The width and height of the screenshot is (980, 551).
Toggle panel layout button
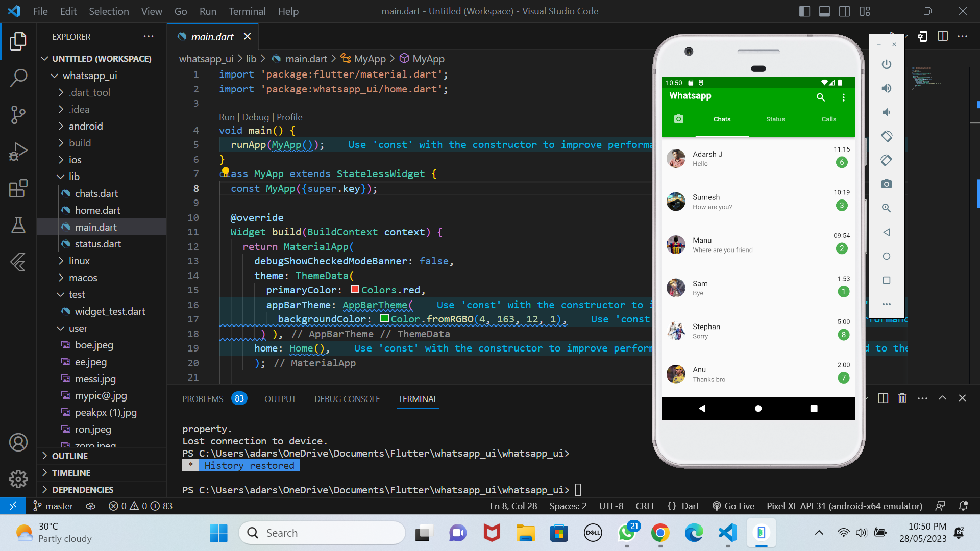(824, 11)
